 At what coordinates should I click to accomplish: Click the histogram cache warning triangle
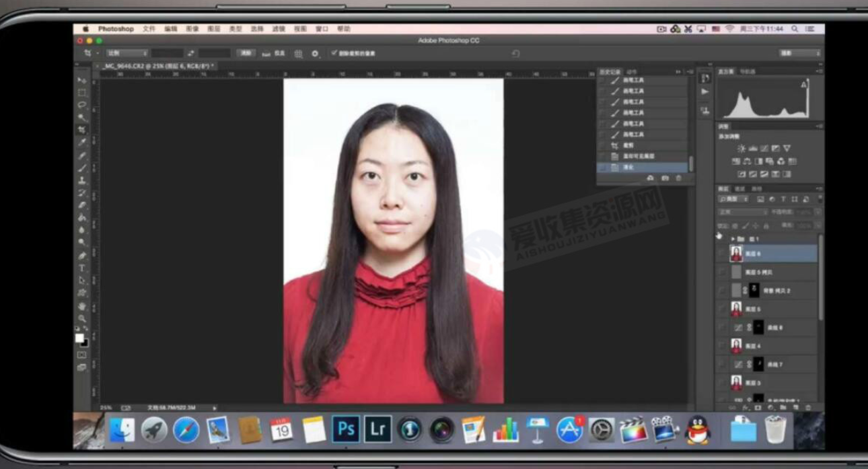803,85
